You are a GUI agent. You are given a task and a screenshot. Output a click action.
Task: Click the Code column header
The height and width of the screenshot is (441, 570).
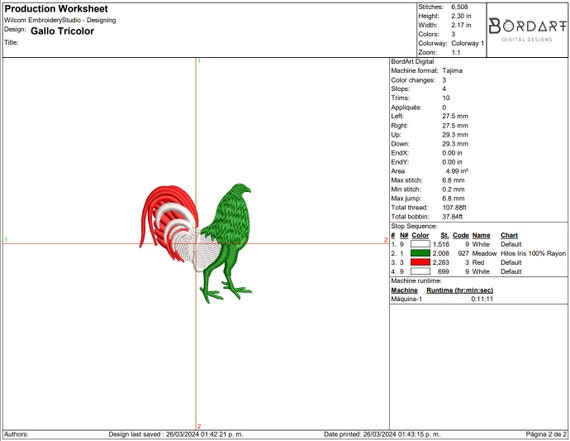tap(461, 235)
